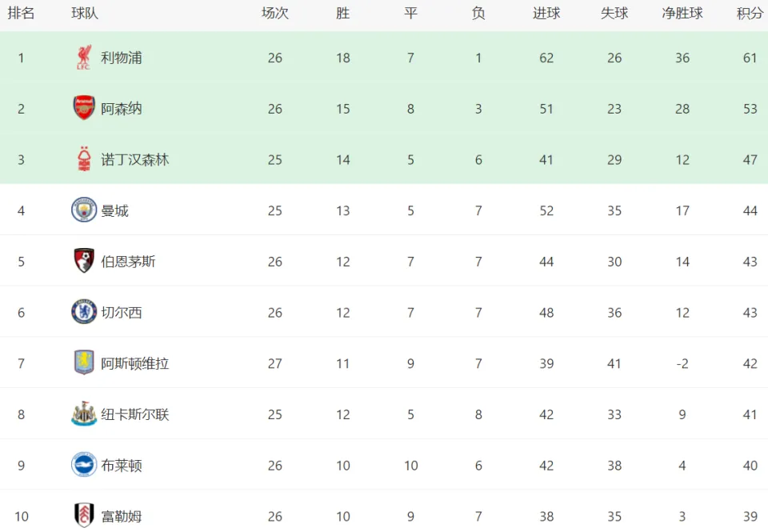Select the Newcastle United crest icon

(84, 414)
